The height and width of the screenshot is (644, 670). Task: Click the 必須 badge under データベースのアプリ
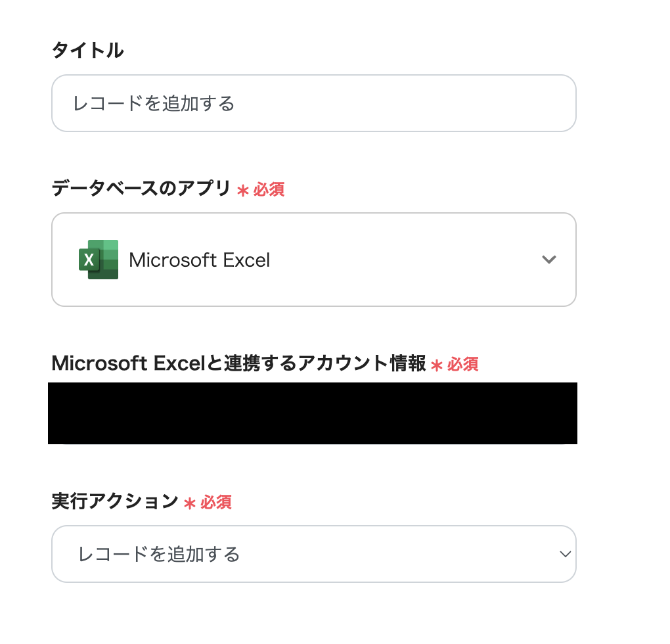pyautogui.click(x=271, y=190)
